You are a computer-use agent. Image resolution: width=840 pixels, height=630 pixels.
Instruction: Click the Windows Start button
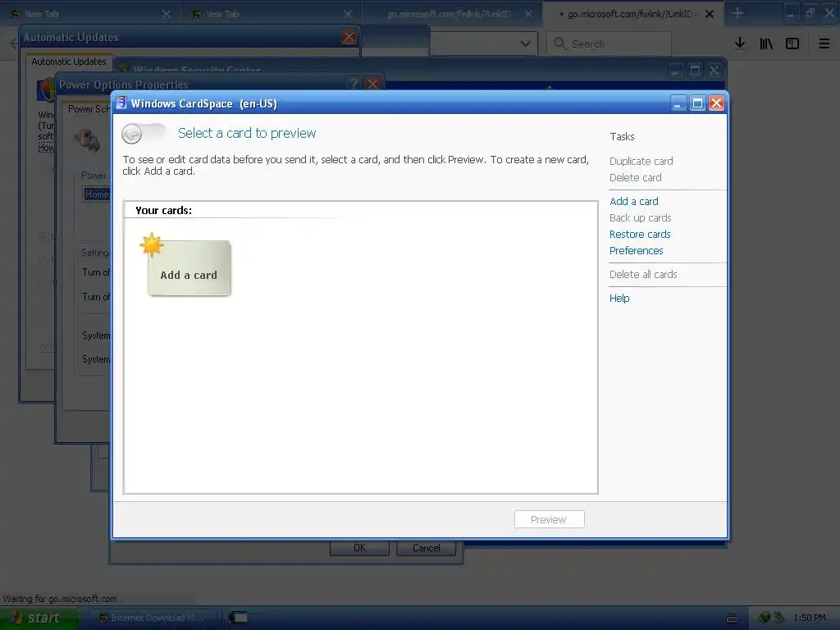coord(39,618)
